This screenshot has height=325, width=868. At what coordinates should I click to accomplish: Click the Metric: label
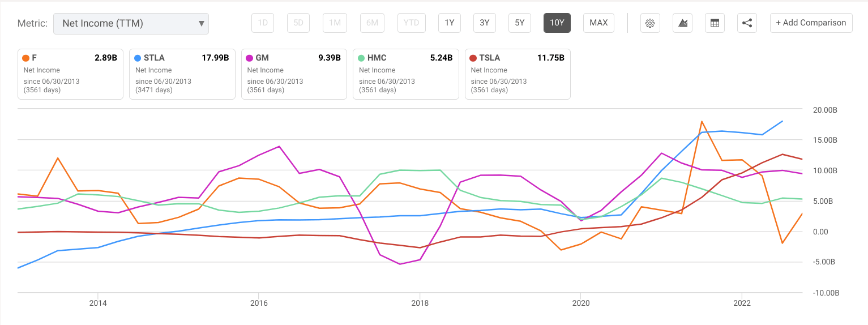[32, 24]
